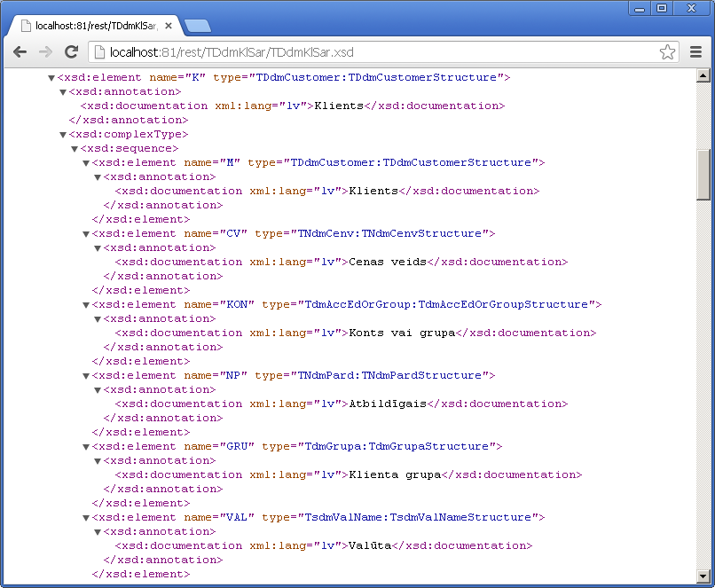Viewport: 715px width, 588px height.
Task: Collapse the element named KON
Action: (86, 305)
